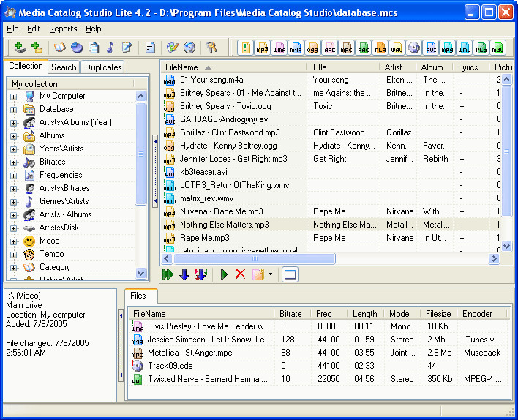518x420 pixels.
Task: Toggle the APE file type filter
Action: click(329, 48)
